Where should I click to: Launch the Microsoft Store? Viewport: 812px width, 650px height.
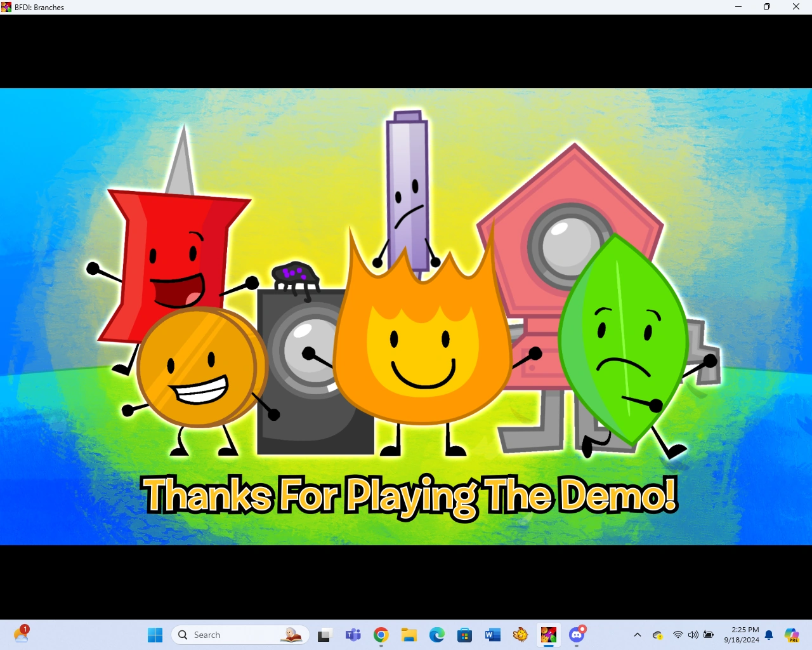(x=464, y=634)
